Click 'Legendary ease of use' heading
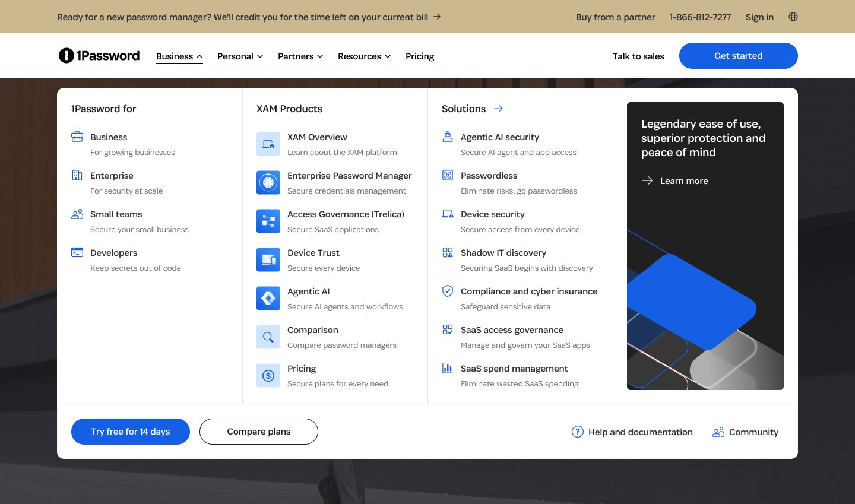Image resolution: width=855 pixels, height=504 pixels. (x=703, y=138)
